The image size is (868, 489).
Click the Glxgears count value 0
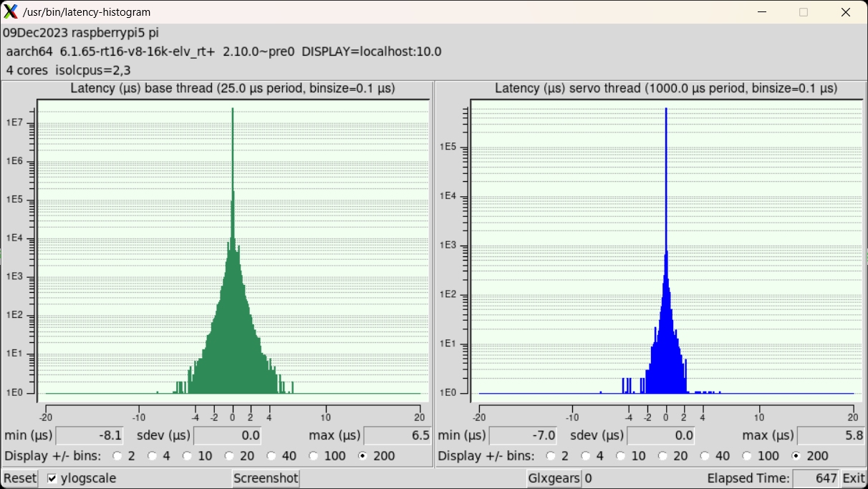[x=588, y=478]
